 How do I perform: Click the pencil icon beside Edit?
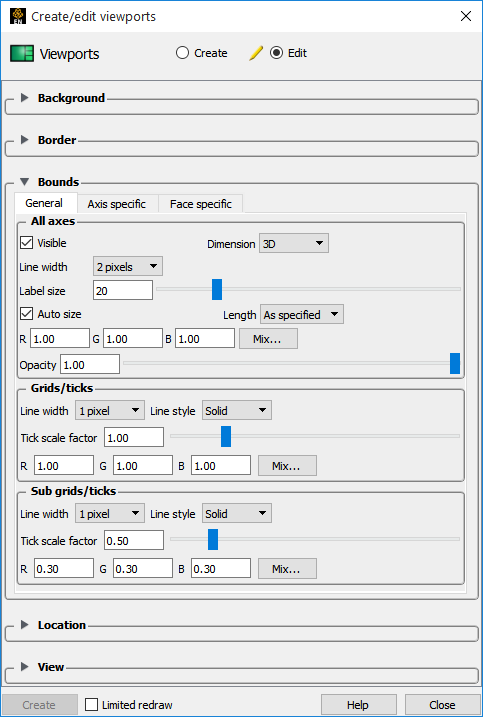[x=256, y=54]
